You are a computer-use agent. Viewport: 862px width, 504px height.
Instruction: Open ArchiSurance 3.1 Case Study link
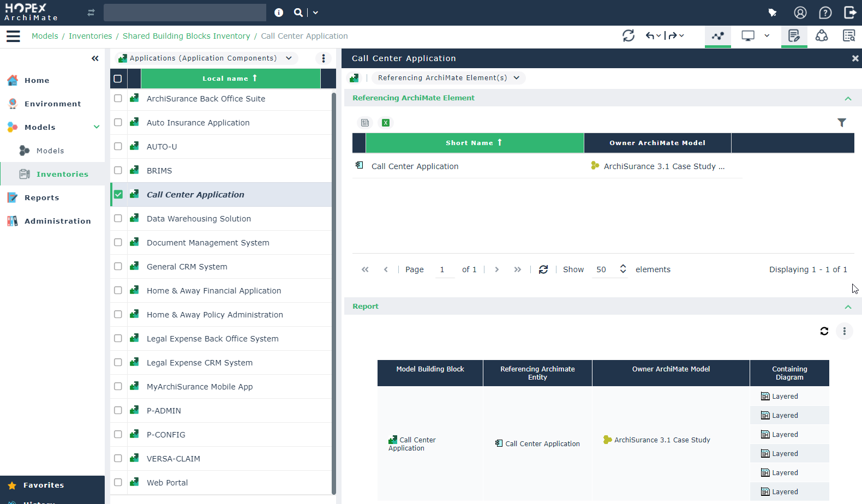coord(663,166)
